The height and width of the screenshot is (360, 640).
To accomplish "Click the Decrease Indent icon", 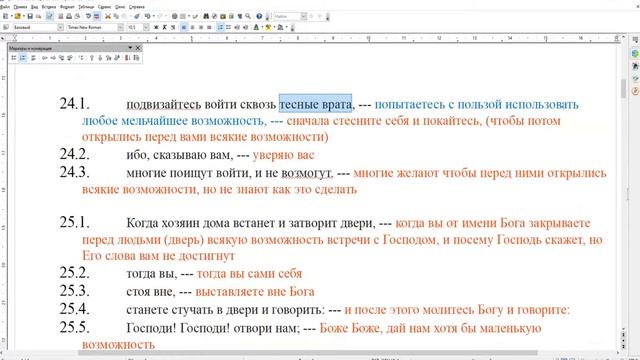I will [237, 27].
